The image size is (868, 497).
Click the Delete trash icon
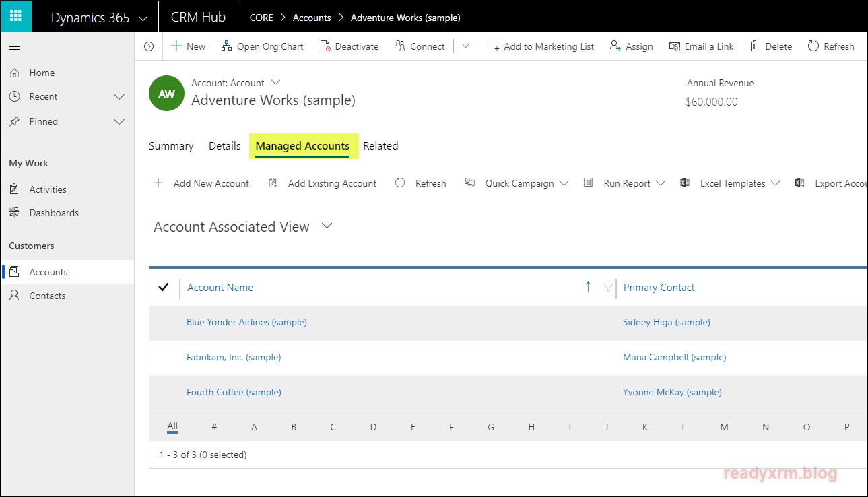point(754,46)
